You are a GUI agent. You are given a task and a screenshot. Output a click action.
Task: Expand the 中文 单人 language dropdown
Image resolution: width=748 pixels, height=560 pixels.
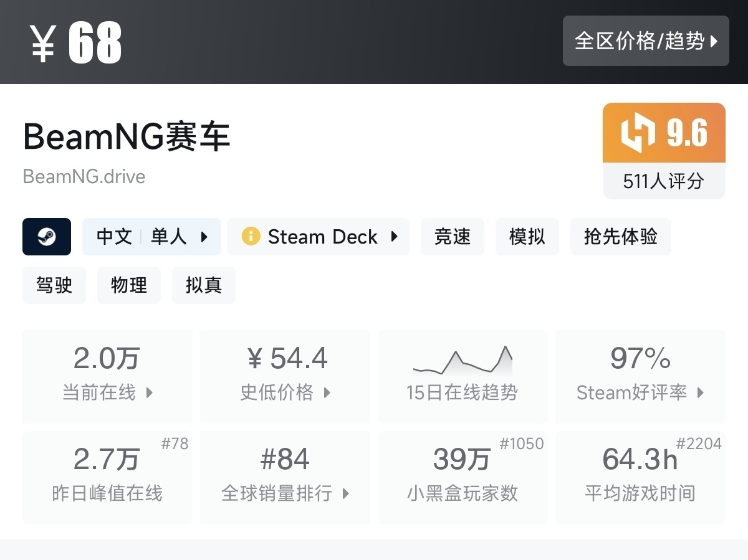[x=204, y=237]
